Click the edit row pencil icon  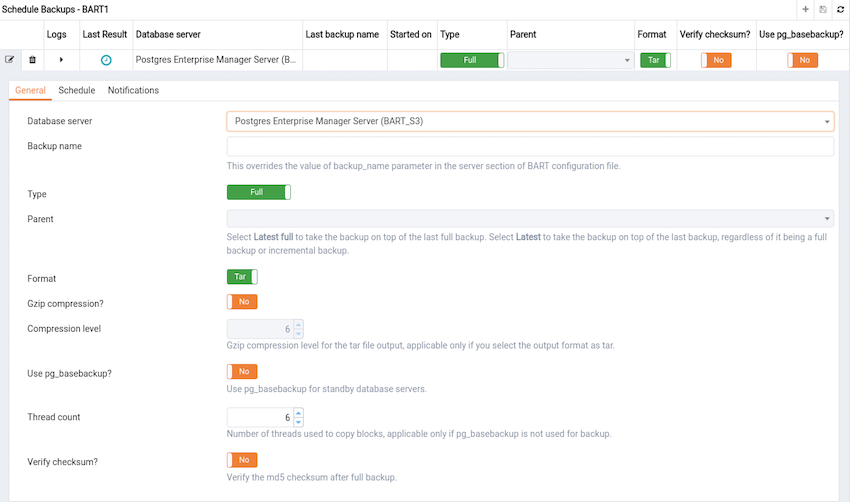10,60
